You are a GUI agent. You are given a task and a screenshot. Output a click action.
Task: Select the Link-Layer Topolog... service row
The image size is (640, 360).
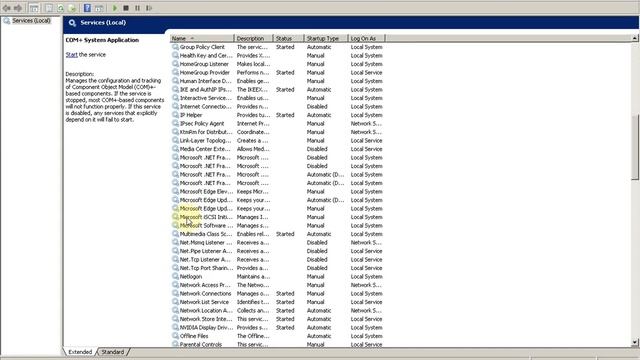tap(278, 140)
